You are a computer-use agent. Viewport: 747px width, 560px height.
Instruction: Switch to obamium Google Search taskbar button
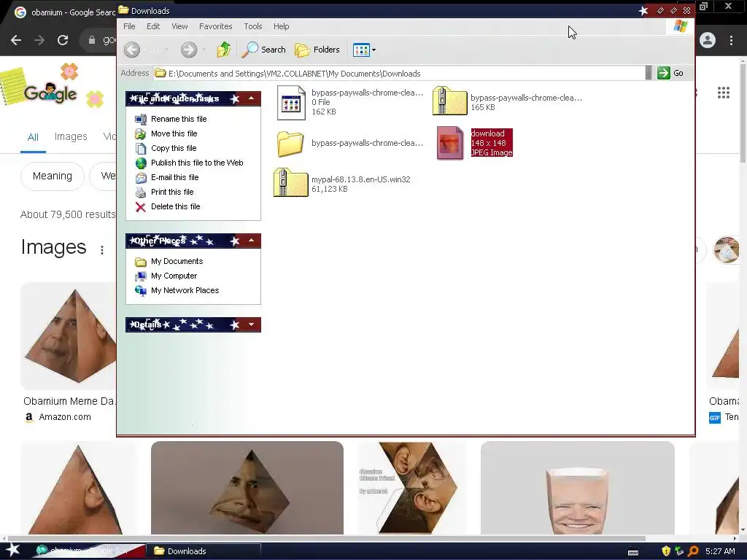[x=89, y=551]
